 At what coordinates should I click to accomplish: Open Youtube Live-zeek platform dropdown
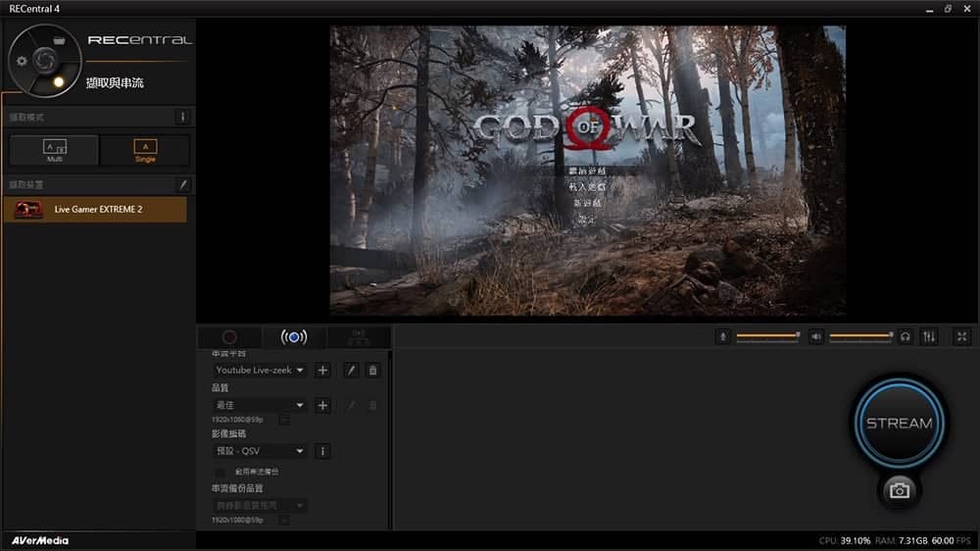260,371
